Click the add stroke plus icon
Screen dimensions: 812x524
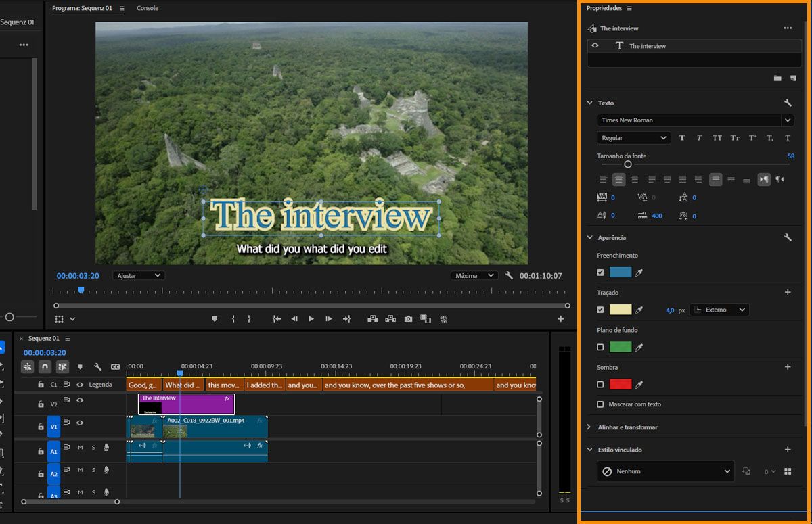click(x=788, y=293)
